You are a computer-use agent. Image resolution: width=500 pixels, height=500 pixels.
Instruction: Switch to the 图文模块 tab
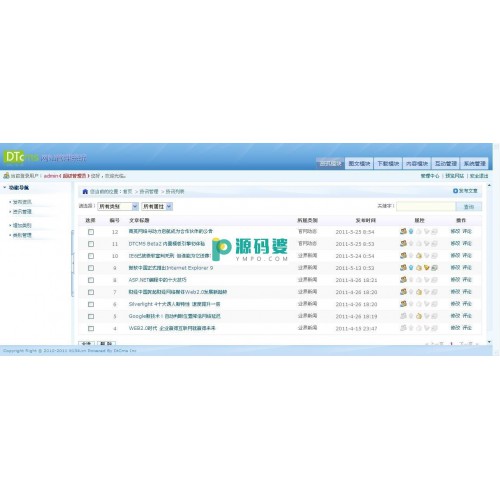pyautogui.click(x=359, y=163)
